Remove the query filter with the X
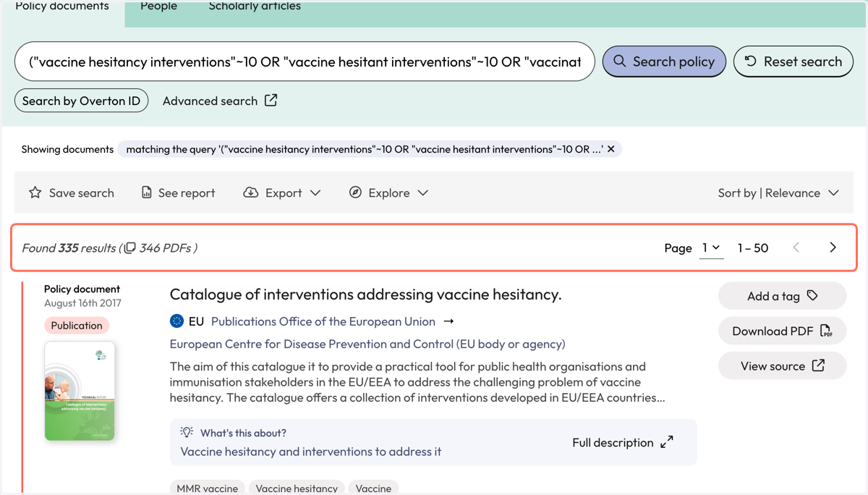868x495 pixels. click(x=611, y=149)
